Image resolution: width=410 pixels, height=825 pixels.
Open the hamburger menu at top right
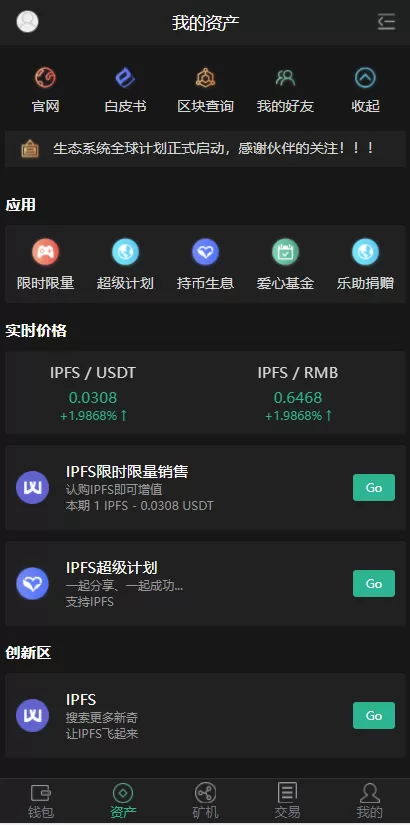[386, 22]
